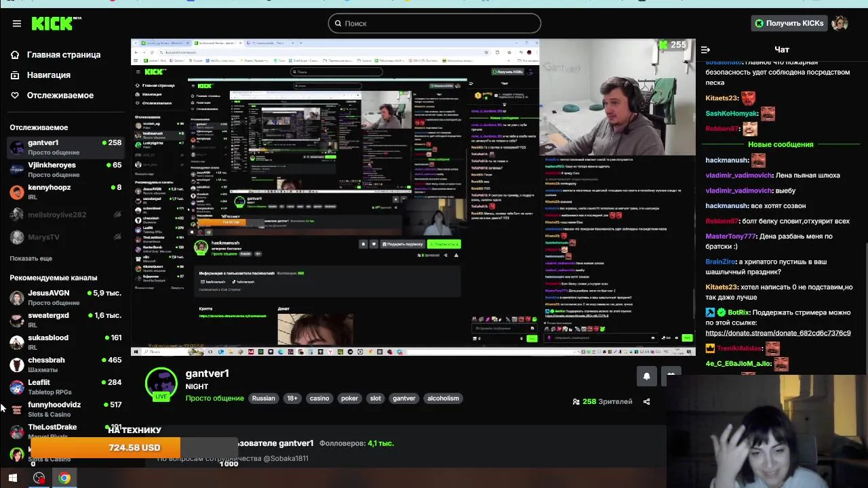Click the Получить KICKs button

[789, 23]
